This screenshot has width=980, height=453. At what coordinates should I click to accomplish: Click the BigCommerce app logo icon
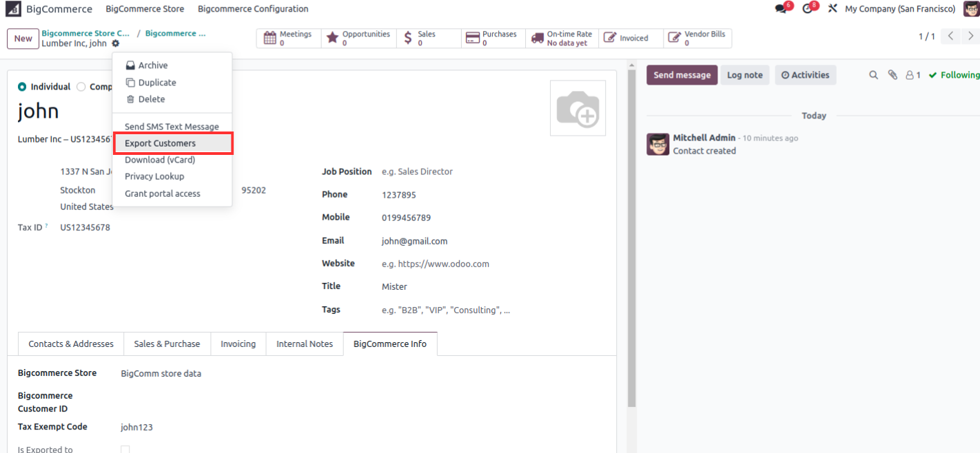[x=13, y=9]
